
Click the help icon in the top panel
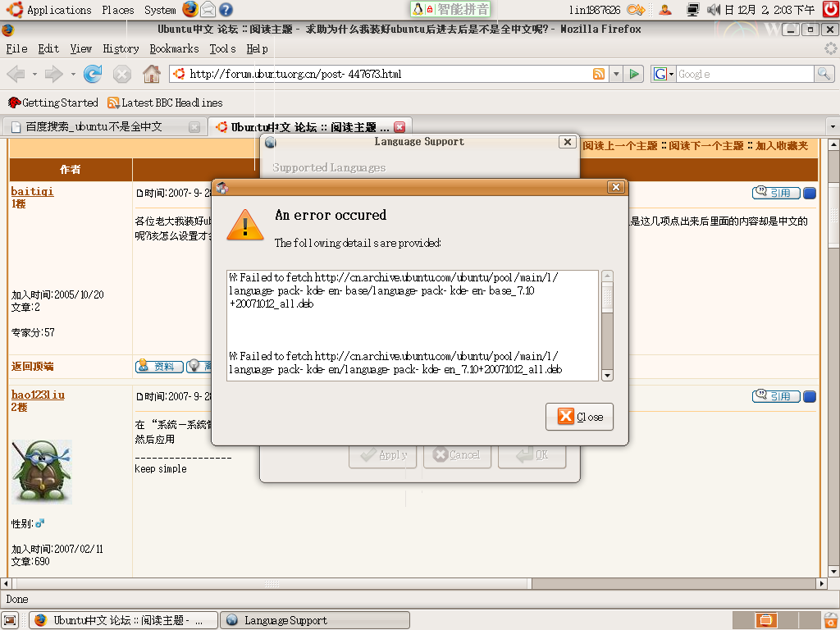pos(226,9)
